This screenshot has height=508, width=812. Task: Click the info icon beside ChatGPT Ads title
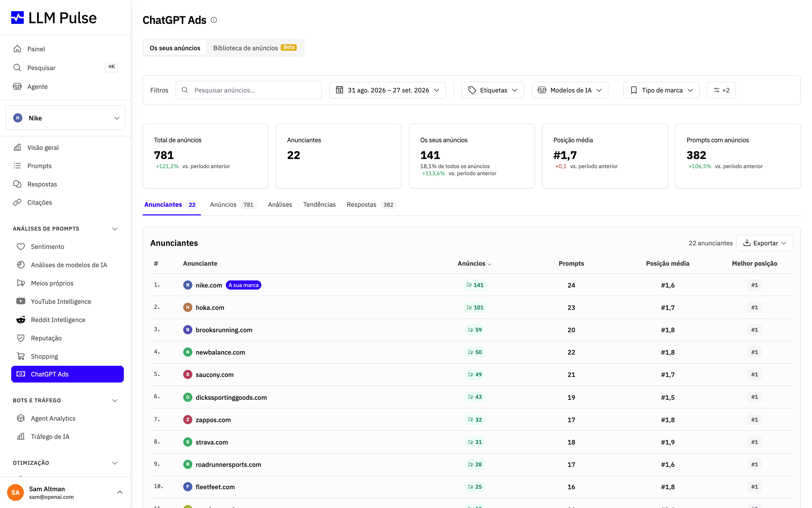tap(214, 20)
